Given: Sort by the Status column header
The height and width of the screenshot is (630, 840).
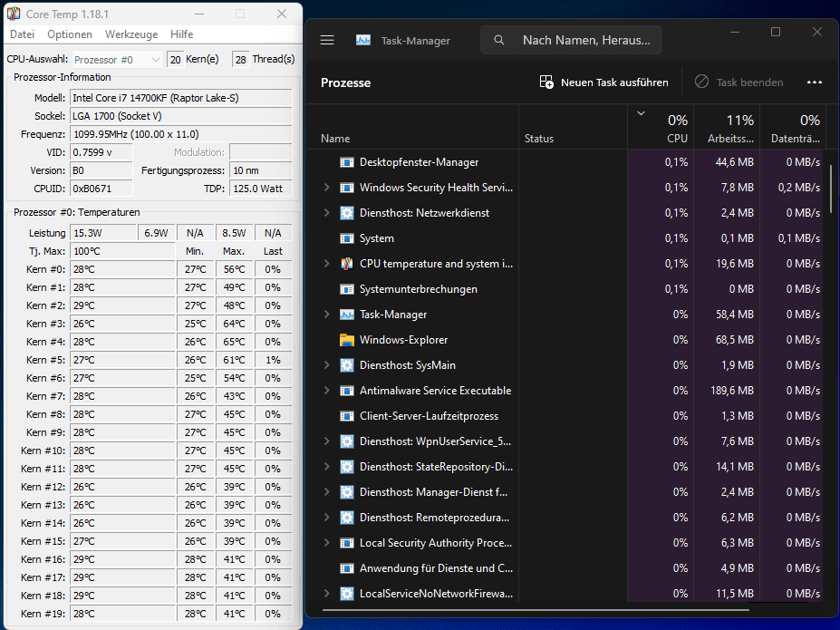Looking at the screenshot, I should click(x=539, y=138).
